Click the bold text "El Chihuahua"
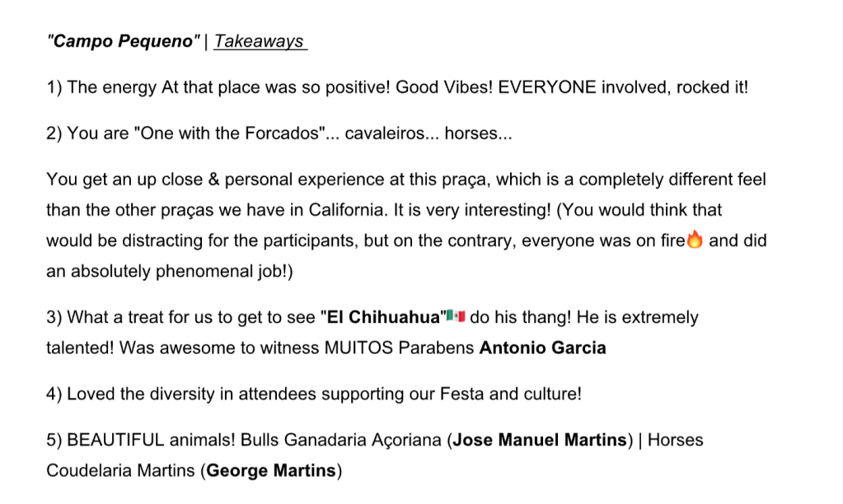 tap(385, 317)
